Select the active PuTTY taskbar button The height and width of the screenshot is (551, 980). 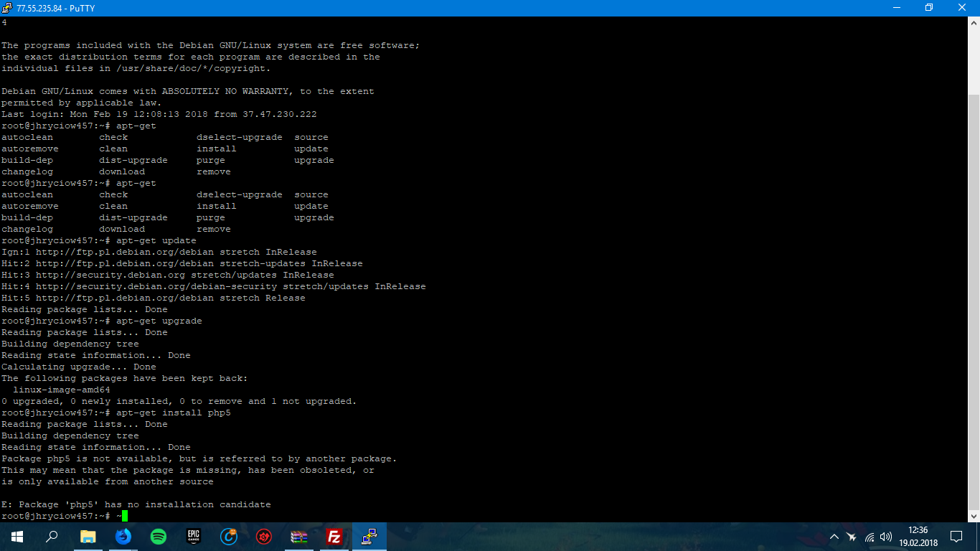pos(369,537)
